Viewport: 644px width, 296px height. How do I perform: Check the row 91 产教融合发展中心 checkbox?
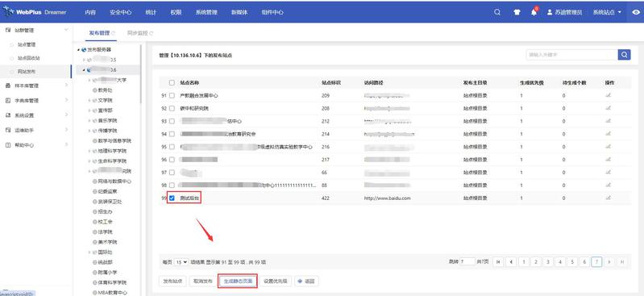[x=172, y=95]
